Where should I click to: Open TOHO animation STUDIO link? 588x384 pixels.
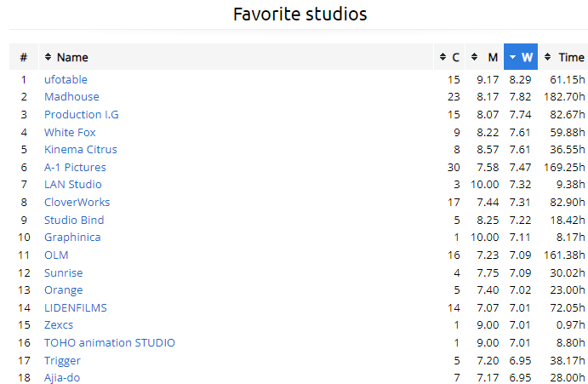point(110,343)
